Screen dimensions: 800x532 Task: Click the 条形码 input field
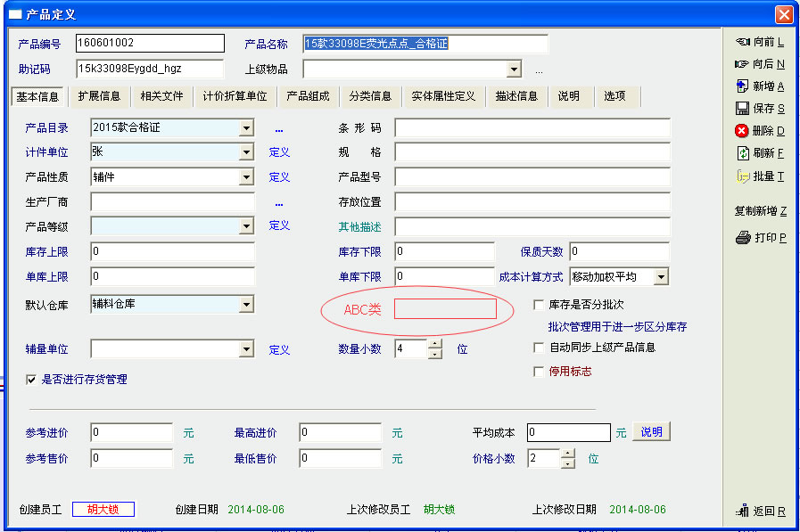(532, 128)
